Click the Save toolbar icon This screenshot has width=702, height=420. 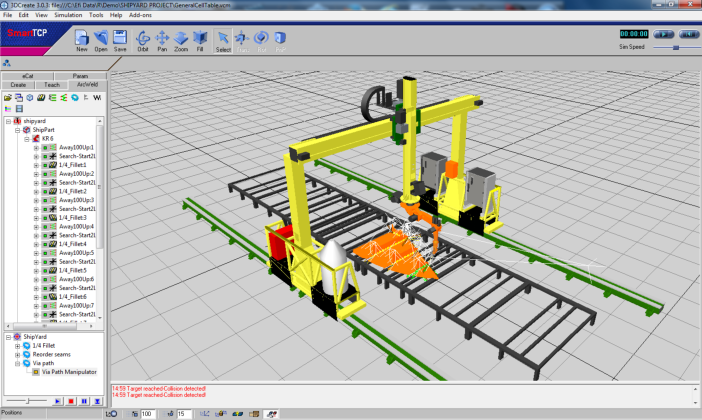click(120, 39)
